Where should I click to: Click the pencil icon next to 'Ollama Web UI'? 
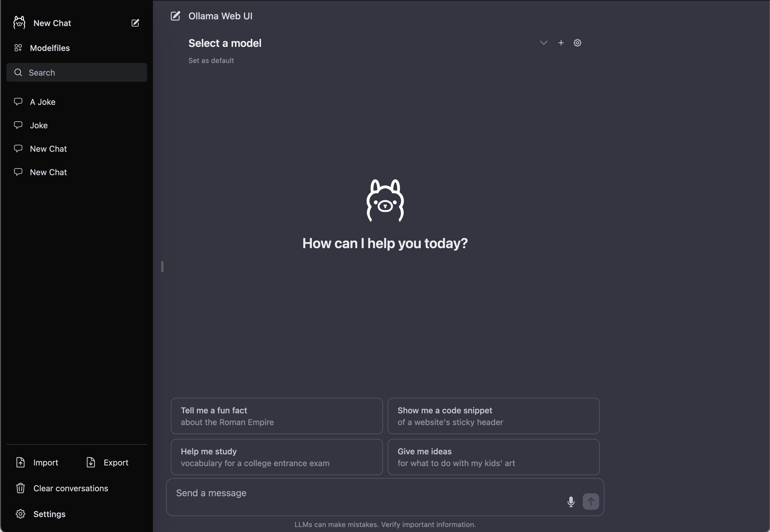click(x=175, y=16)
